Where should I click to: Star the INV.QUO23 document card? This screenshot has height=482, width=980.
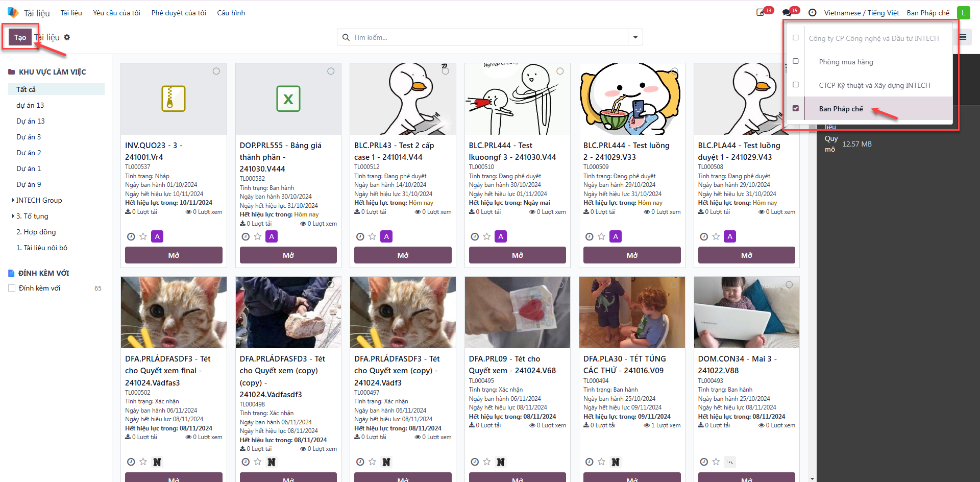click(x=143, y=236)
